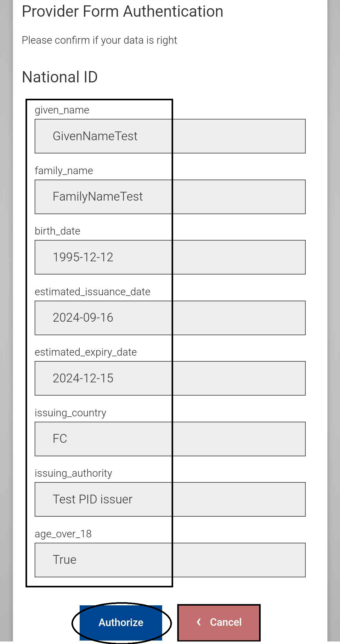Image resolution: width=340 pixels, height=644 pixels.
Task: Click the age_over_18 label
Action: (63, 534)
